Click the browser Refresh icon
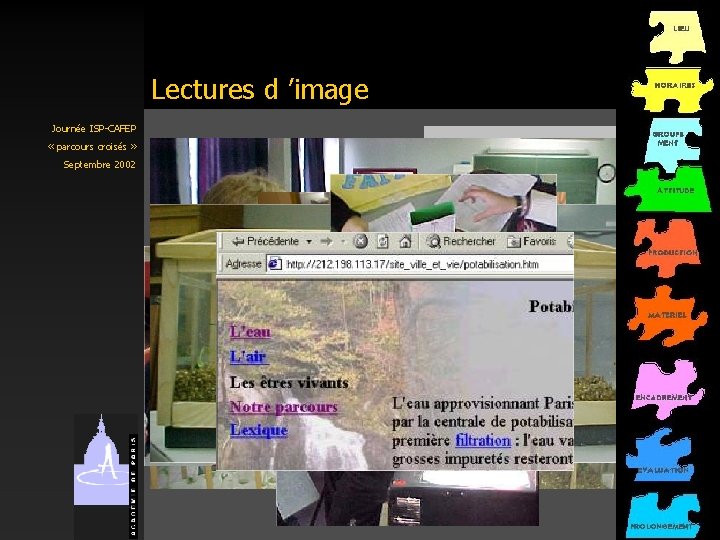The width and height of the screenshot is (720, 540). click(382, 241)
